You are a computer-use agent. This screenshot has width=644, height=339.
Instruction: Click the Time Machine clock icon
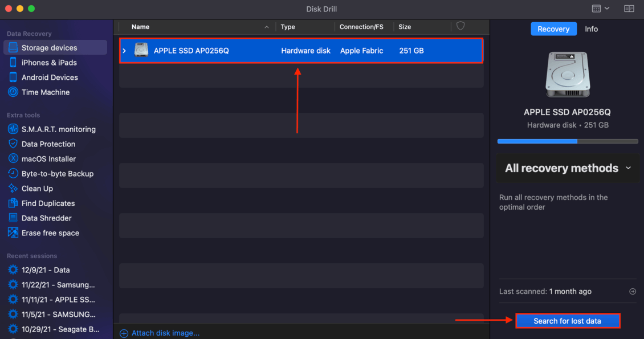point(13,92)
